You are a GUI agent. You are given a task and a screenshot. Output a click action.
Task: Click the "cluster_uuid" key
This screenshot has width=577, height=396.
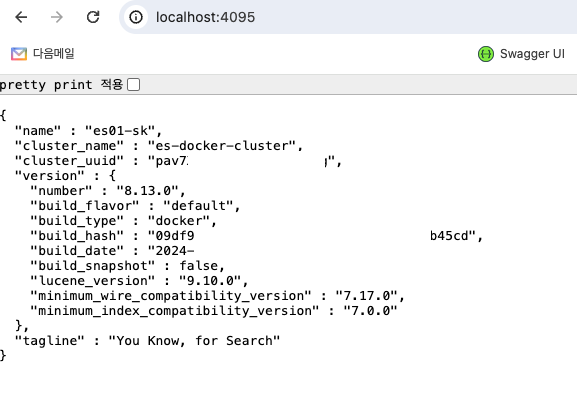pos(69,161)
